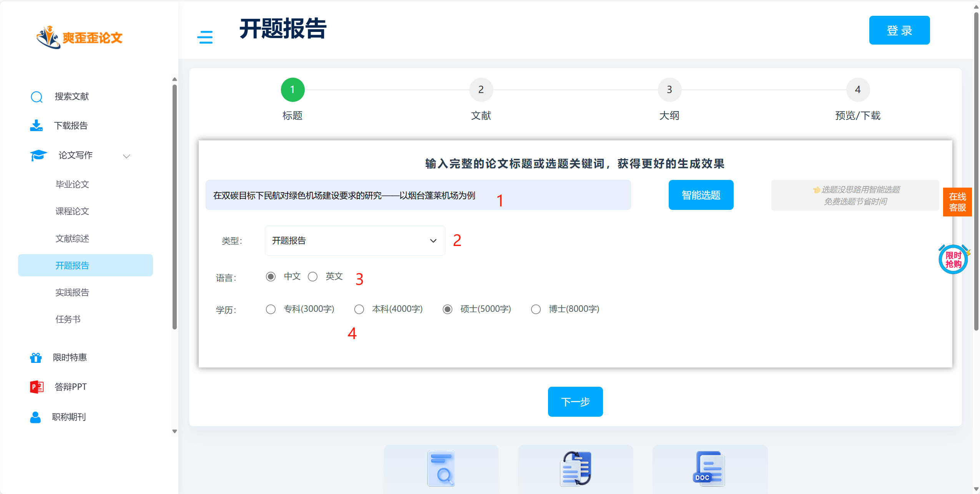
Task: Click the download report icon
Action: [x=37, y=126]
